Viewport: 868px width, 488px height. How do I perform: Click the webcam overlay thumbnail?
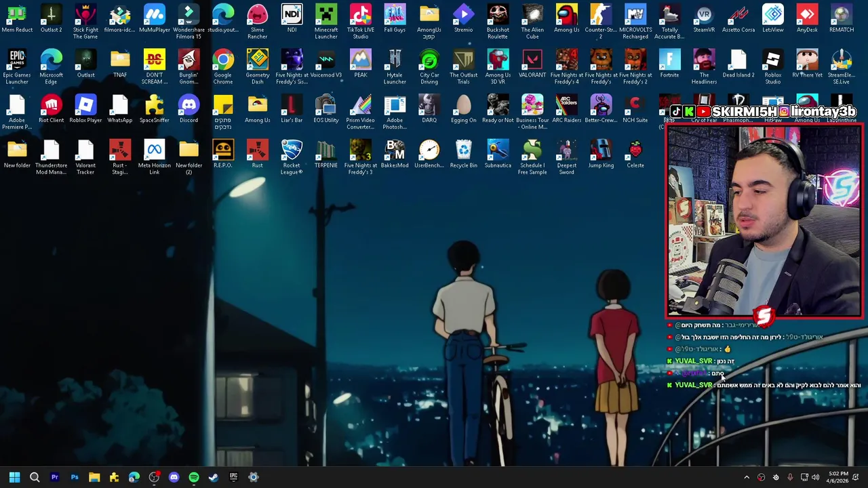pyautogui.click(x=764, y=220)
